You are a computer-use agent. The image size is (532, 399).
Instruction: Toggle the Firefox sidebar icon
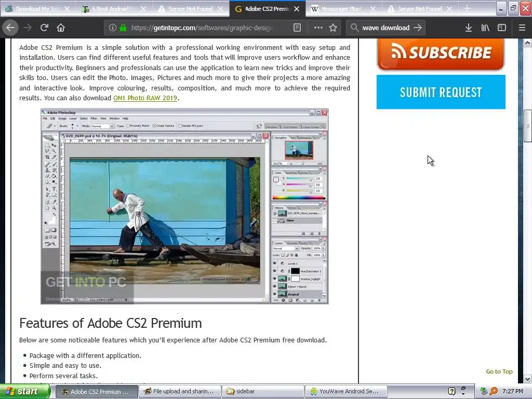[x=502, y=28]
